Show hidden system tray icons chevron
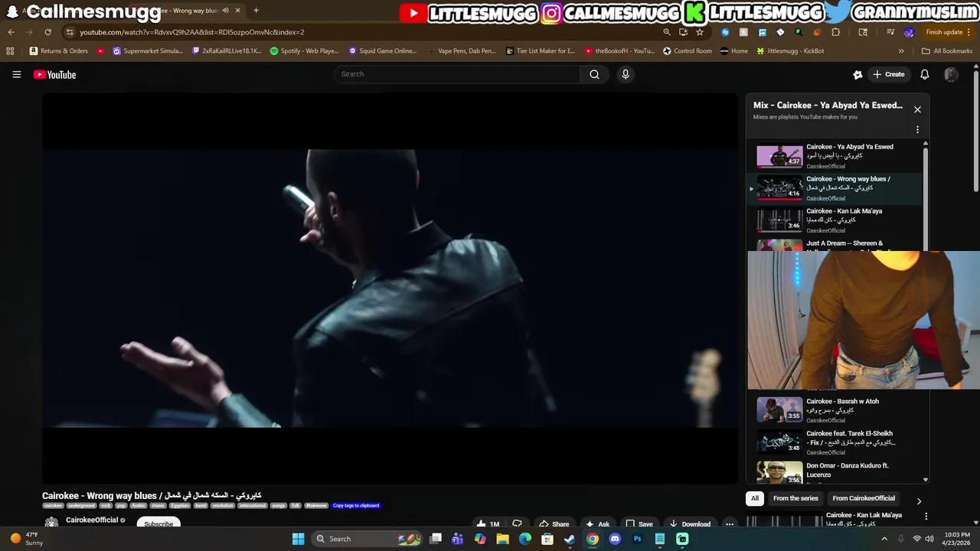 [884, 539]
